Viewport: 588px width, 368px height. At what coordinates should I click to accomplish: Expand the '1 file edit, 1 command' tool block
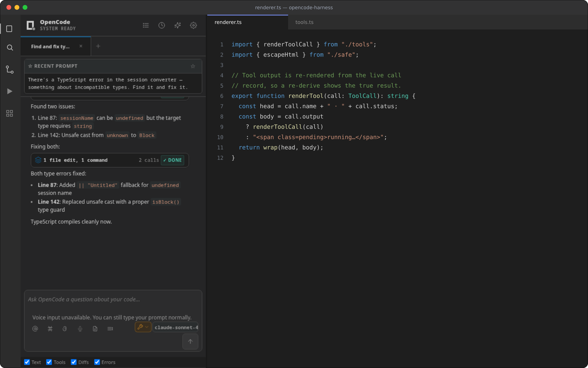[110, 160]
